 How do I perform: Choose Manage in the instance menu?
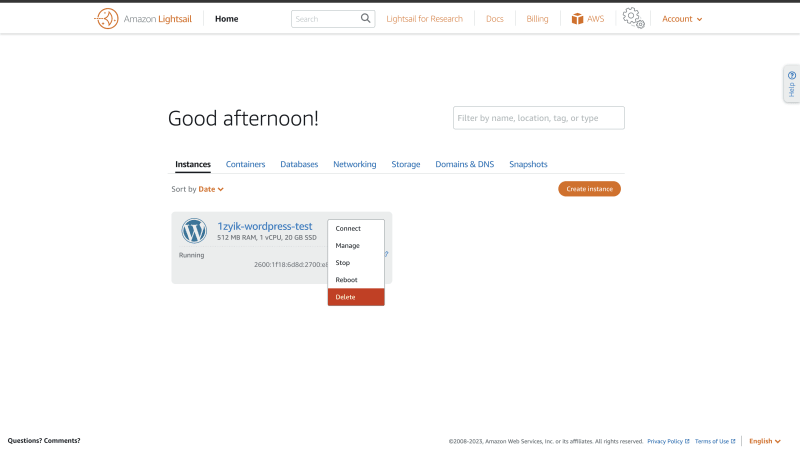pyautogui.click(x=356, y=245)
